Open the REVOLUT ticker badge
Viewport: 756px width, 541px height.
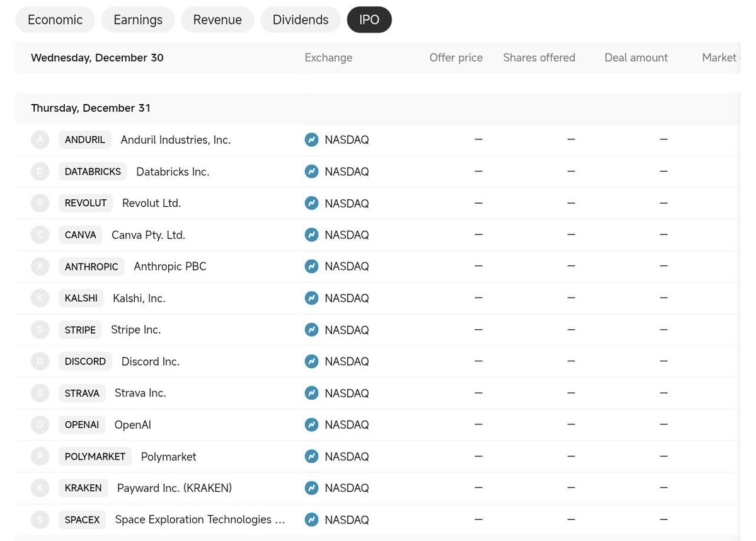(x=86, y=203)
